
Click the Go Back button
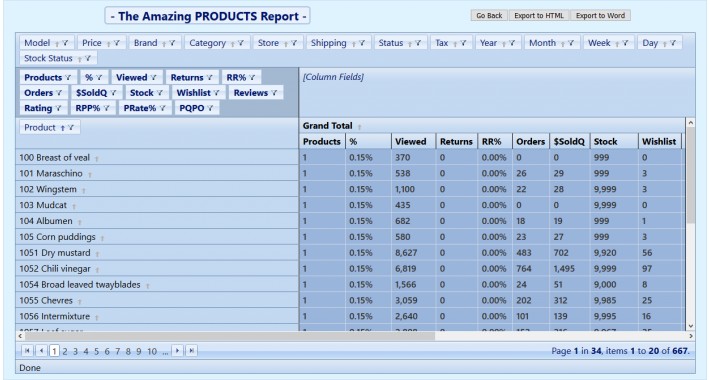489,15
